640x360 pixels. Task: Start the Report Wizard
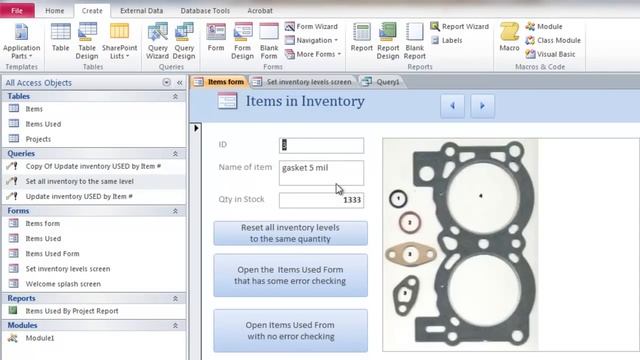[460, 27]
